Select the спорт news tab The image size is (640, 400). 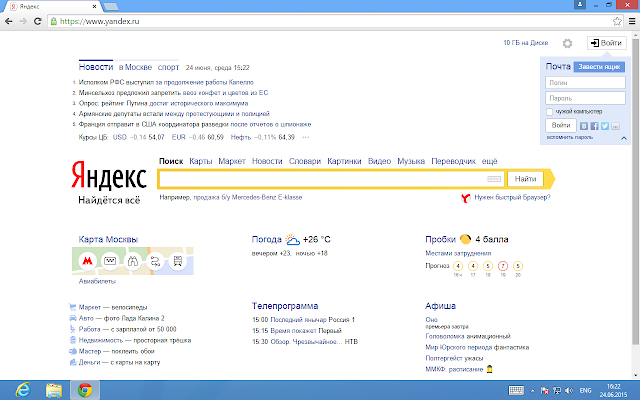point(169,67)
